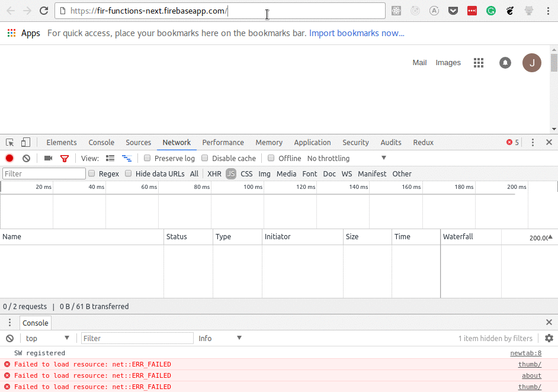The image size is (558, 392).
Task: Open the about source link in console
Action: click(x=532, y=375)
